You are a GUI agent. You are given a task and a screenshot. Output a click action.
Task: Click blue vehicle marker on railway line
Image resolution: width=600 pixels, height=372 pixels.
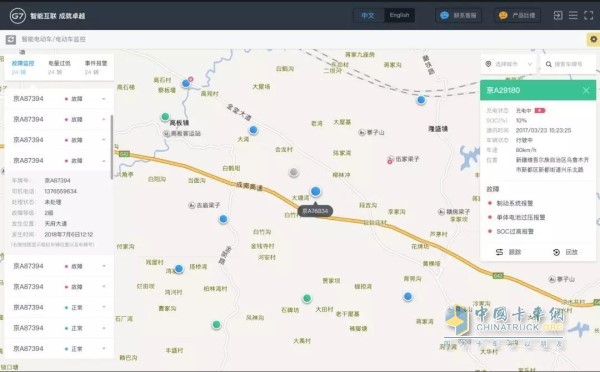(421, 100)
